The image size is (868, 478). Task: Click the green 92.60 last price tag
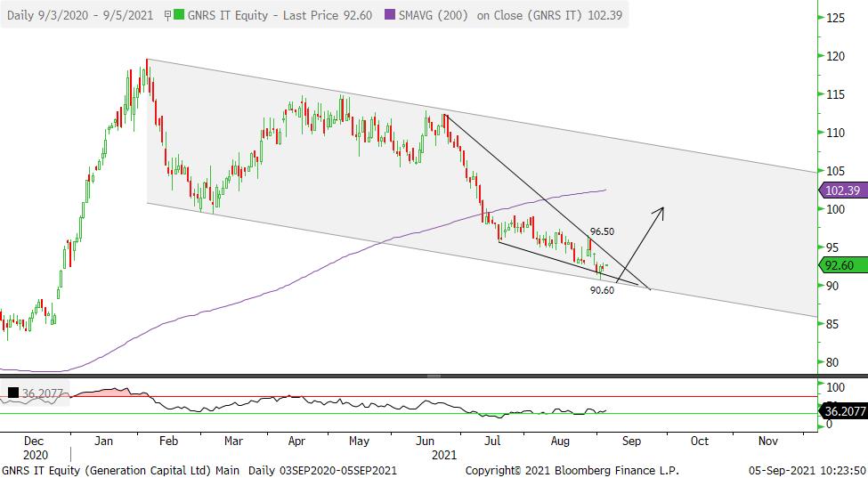[842, 265]
